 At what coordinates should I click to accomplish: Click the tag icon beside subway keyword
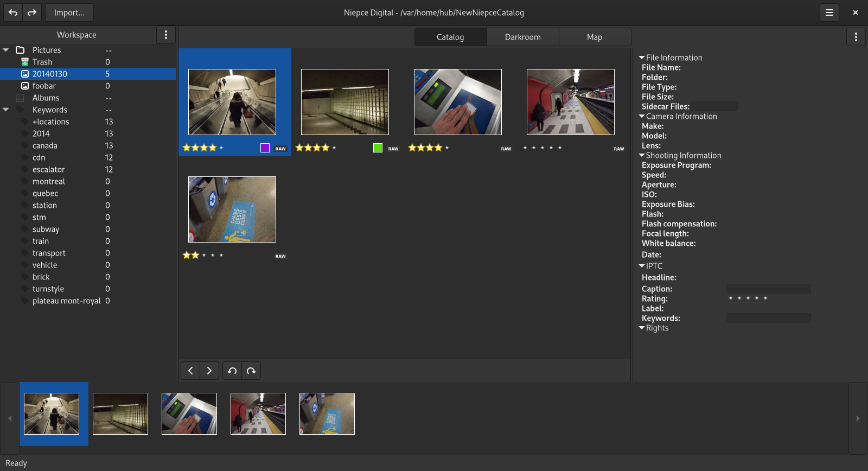25,229
